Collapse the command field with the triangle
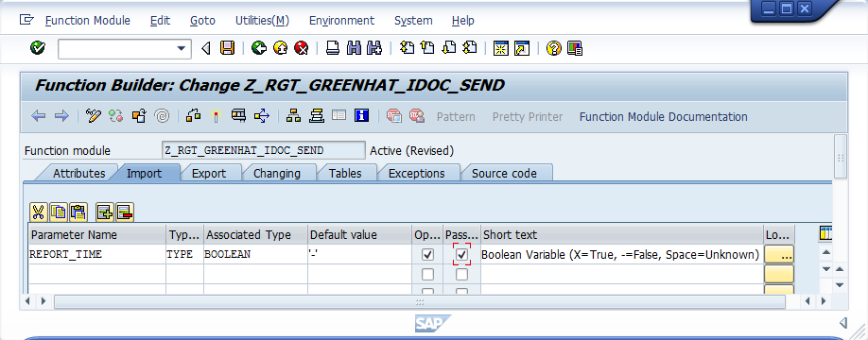The image size is (868, 340). point(206,49)
